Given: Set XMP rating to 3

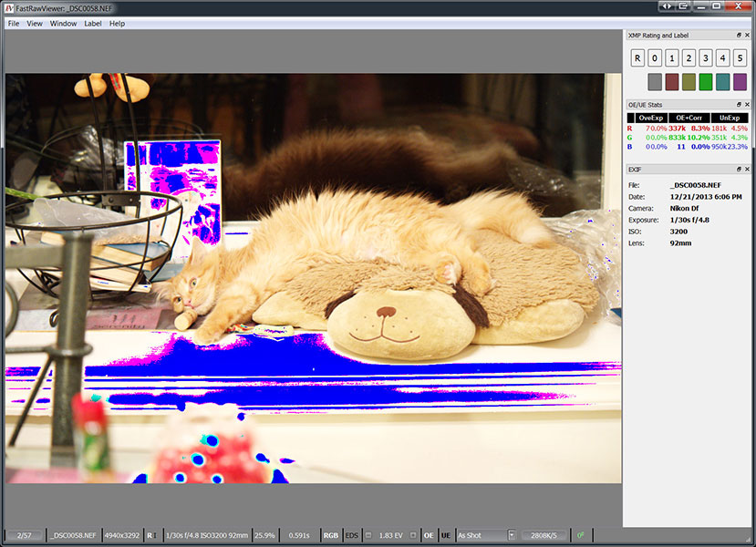Looking at the screenshot, I should [706, 59].
